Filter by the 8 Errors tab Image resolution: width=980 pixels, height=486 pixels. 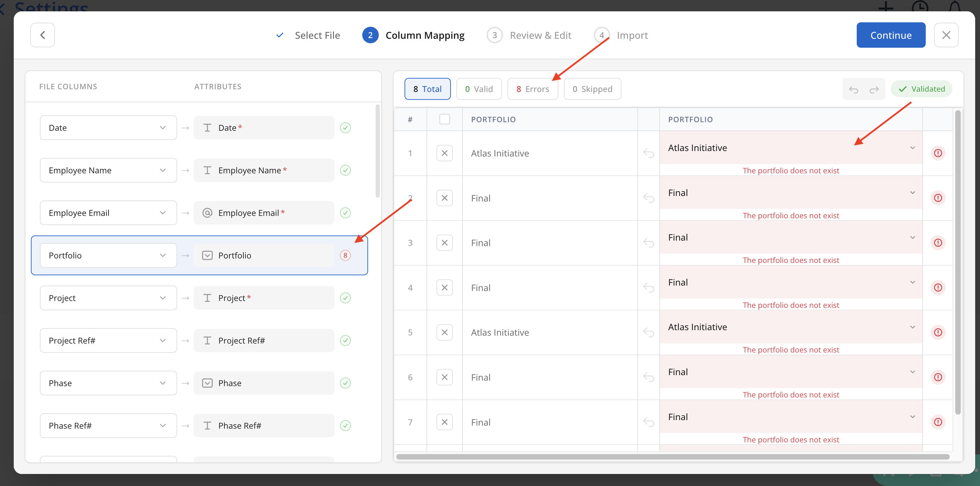[532, 89]
